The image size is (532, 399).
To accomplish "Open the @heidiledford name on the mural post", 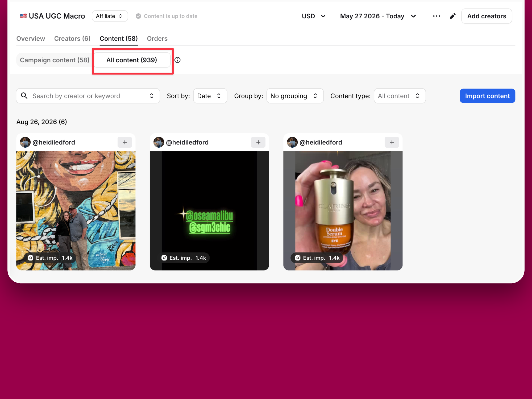I will coord(54,142).
